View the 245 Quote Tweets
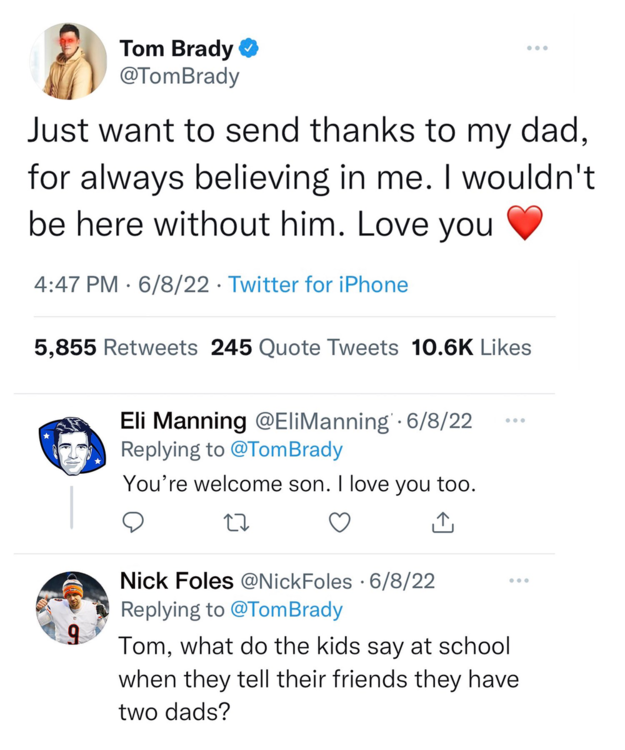This screenshot has width=625, height=750. (x=304, y=348)
